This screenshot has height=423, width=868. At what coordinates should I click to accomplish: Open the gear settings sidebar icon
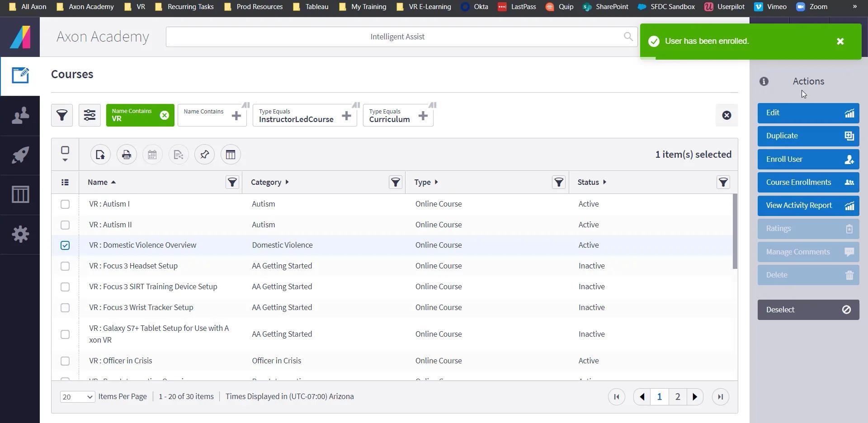click(20, 234)
